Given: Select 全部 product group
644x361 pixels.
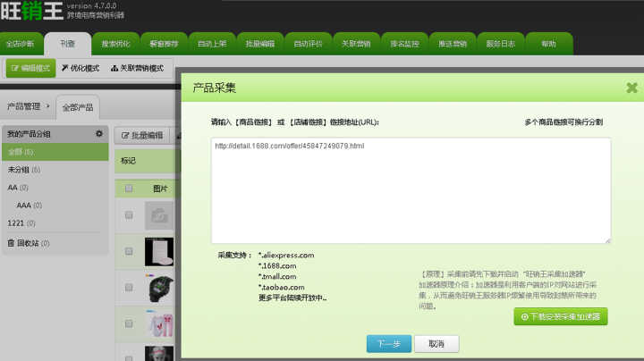Looking at the screenshot, I should coord(55,152).
